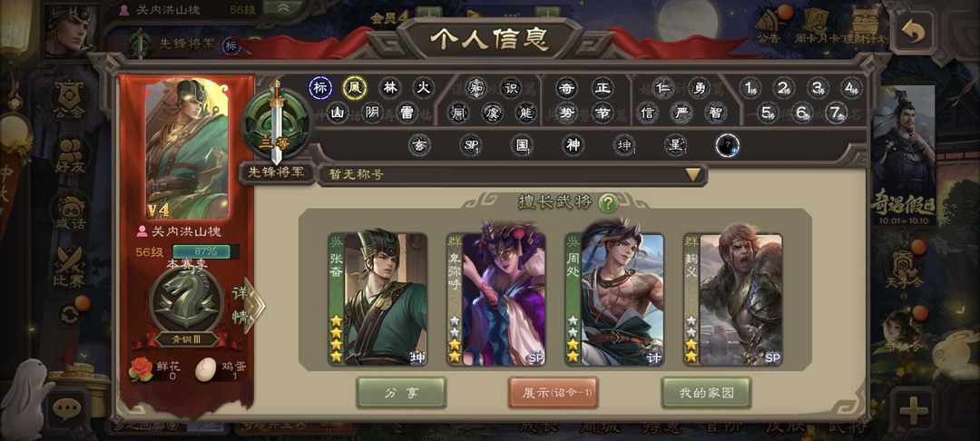Tap the chat speech bubble icon
This screenshot has width=980, height=441.
(x=67, y=409)
